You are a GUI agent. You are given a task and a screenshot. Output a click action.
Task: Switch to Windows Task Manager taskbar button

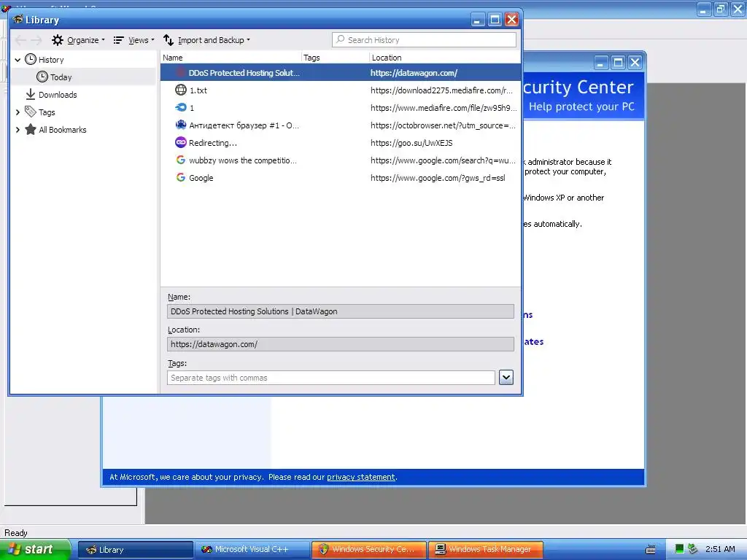click(x=486, y=550)
